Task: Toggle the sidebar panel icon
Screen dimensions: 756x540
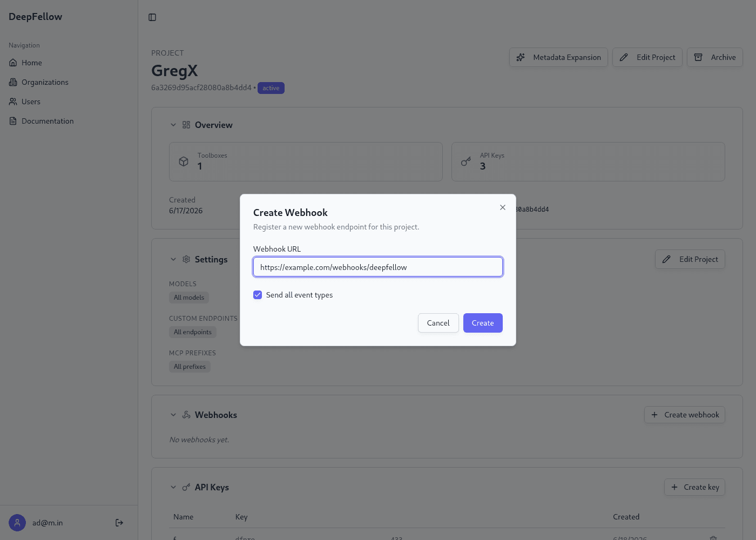Action: click(152, 17)
